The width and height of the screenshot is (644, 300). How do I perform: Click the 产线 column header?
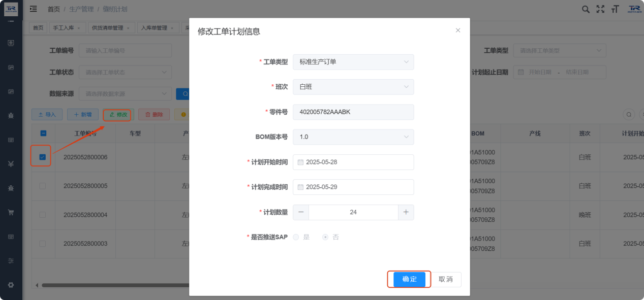pos(535,134)
